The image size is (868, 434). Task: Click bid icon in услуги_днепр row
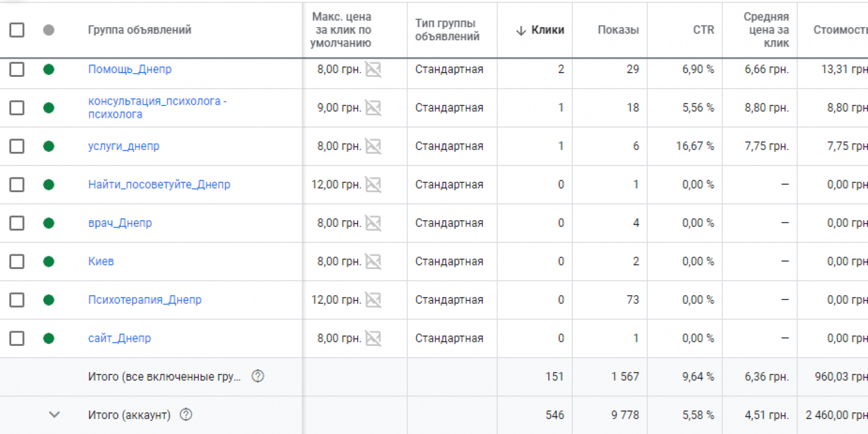[373, 146]
